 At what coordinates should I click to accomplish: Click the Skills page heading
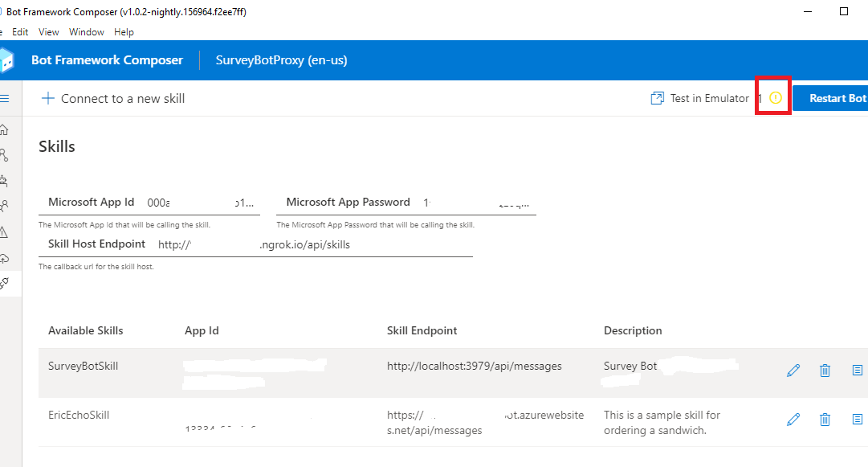[56, 147]
